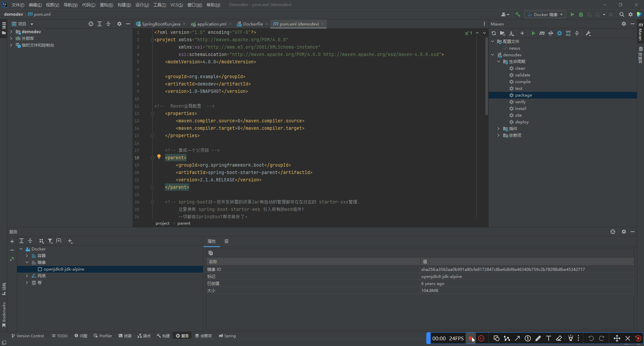Run the Docker 镜像 configuration

tap(572, 14)
